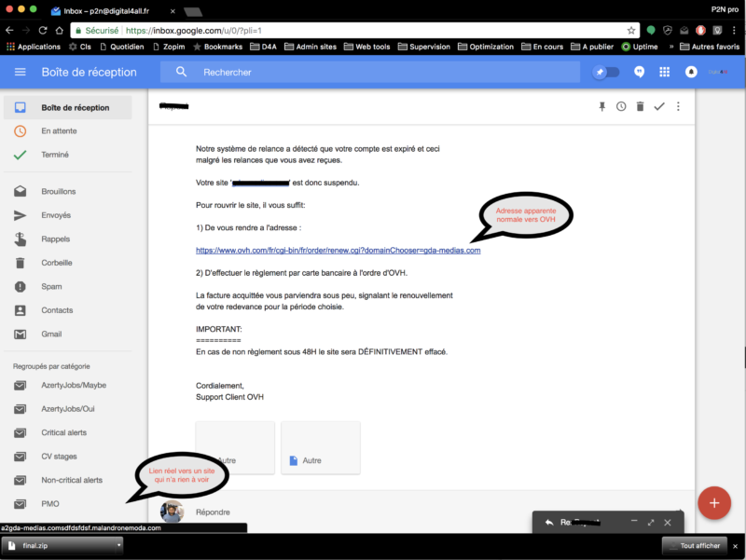Open the Google apps grid
This screenshot has width=746, height=560.
click(664, 73)
